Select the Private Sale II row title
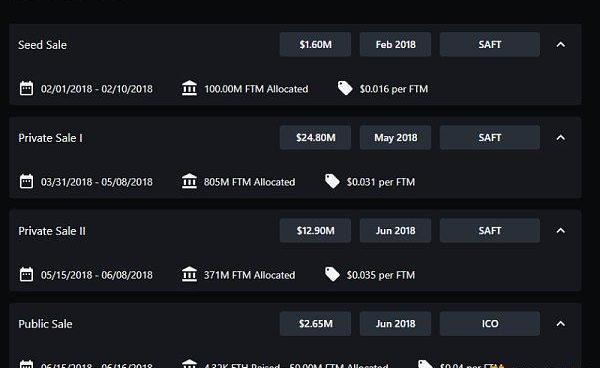 click(52, 231)
